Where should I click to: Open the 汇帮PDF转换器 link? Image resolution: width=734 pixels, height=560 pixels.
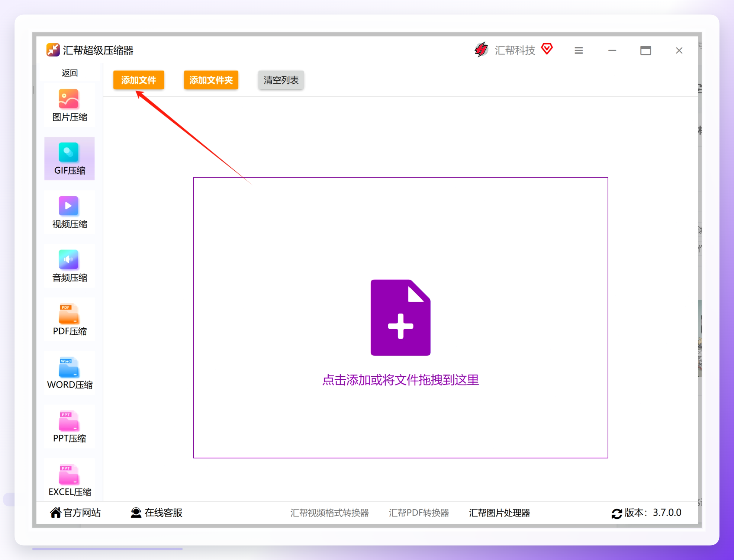tap(419, 513)
